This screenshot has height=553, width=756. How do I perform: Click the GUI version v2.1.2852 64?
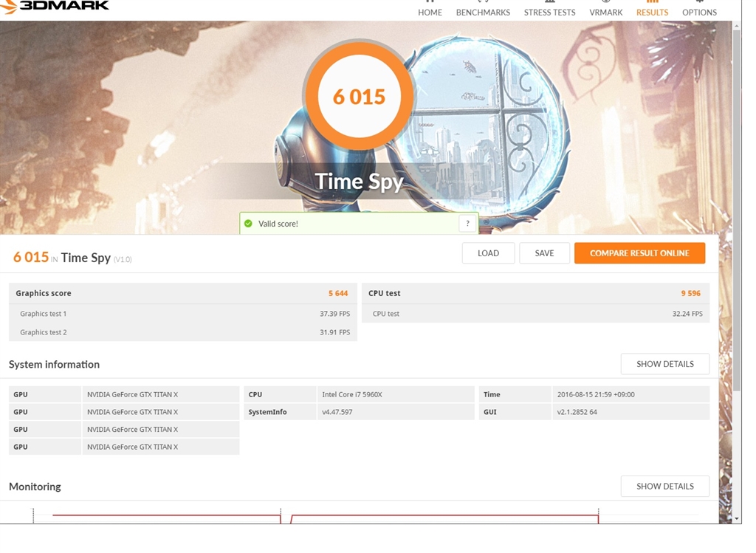pos(577,412)
